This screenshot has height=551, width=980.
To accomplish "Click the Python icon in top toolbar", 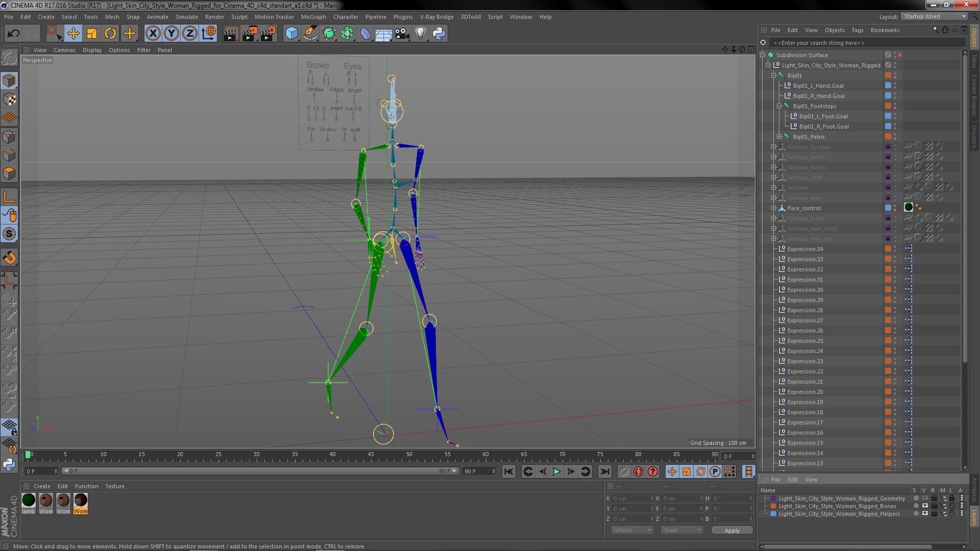I will [x=439, y=34].
